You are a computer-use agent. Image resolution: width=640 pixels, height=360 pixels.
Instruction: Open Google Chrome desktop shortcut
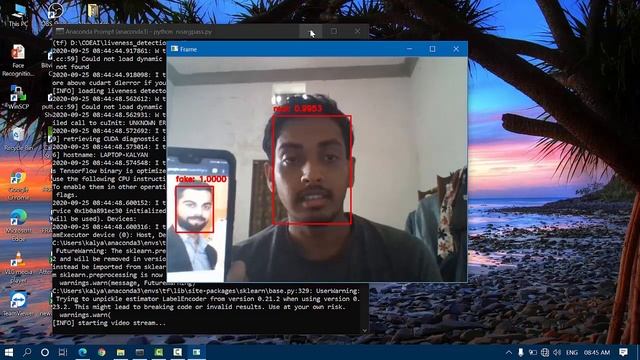pyautogui.click(x=18, y=184)
